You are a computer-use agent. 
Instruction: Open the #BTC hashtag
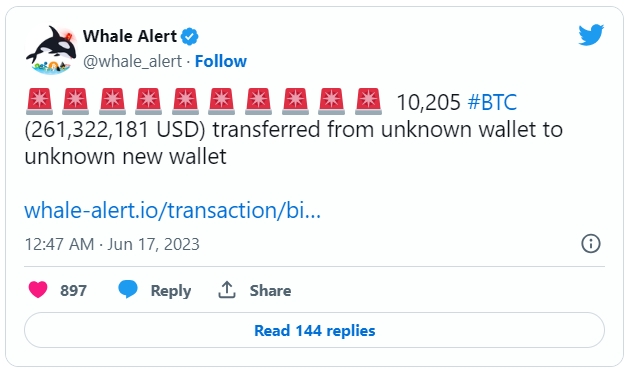(x=492, y=102)
